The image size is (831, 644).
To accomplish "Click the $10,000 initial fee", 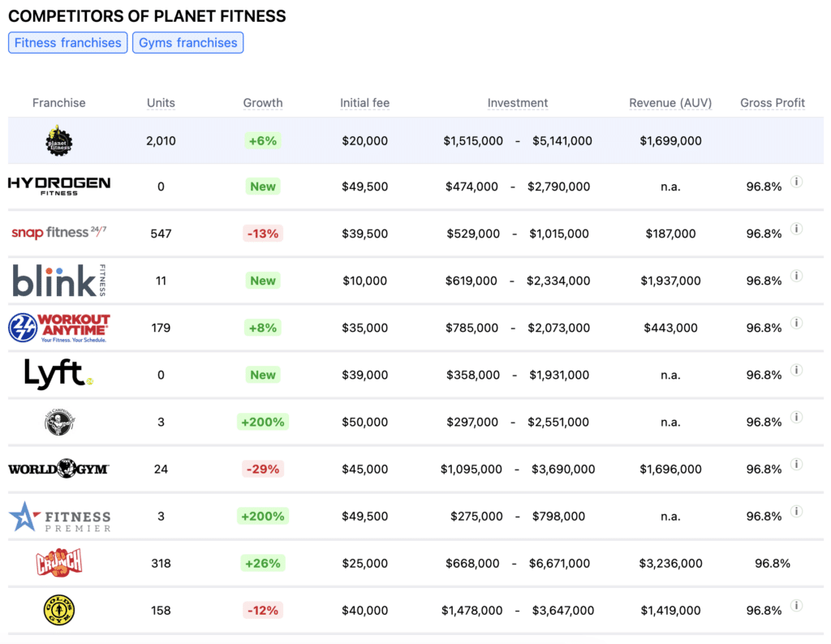I will (x=364, y=281).
